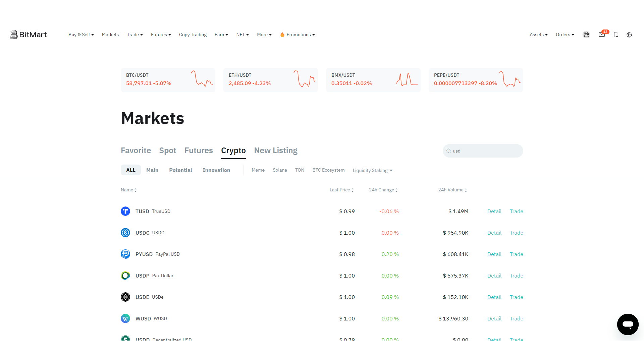Sort the table by Name
Image resolution: width=644 pixels, height=362 pixels.
click(129, 190)
